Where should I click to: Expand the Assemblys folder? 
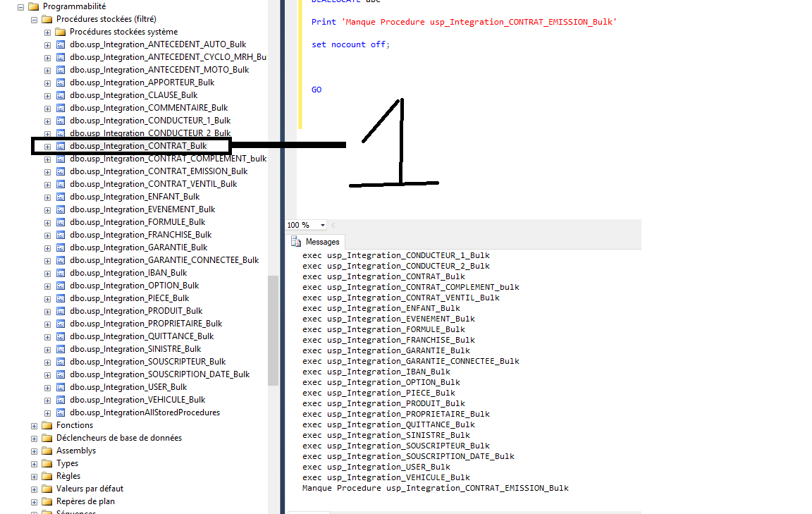click(x=34, y=452)
